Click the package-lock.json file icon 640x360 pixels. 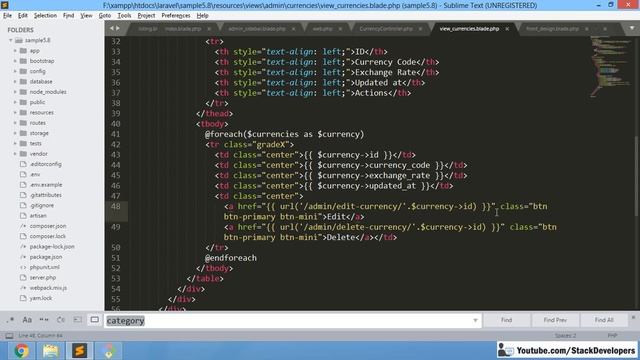(23, 247)
